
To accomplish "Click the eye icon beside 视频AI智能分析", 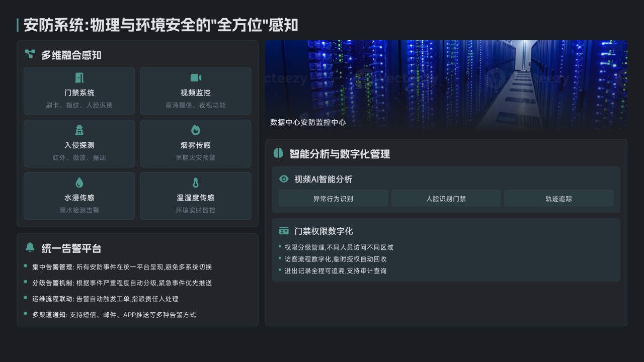I will pyautogui.click(x=284, y=179).
